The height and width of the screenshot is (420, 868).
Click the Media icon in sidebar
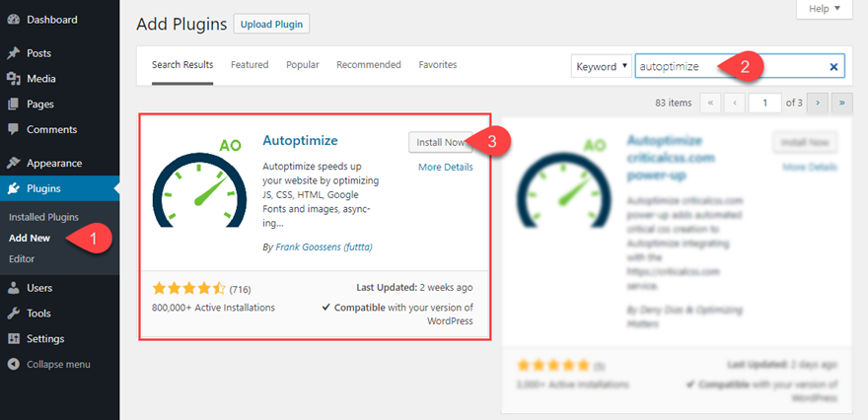coord(14,79)
